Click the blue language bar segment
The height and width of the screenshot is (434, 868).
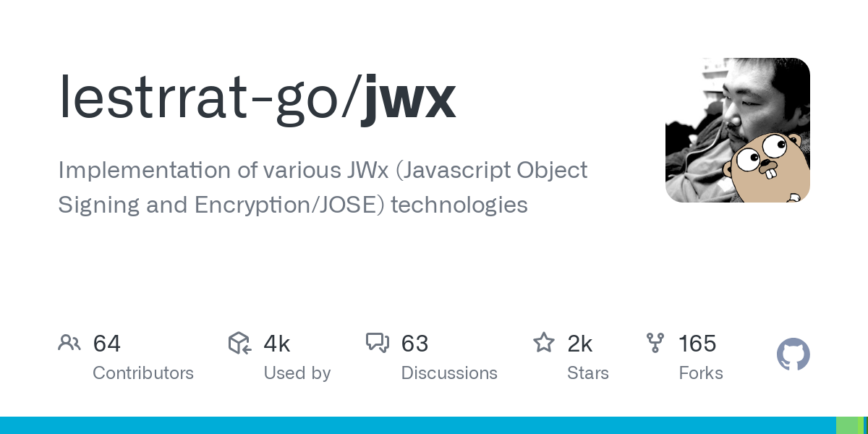417,425
